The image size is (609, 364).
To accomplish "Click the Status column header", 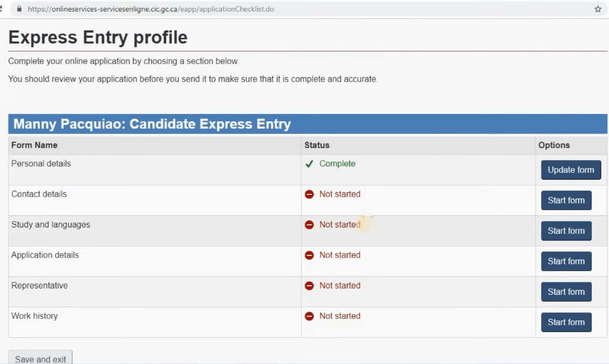I will [317, 145].
